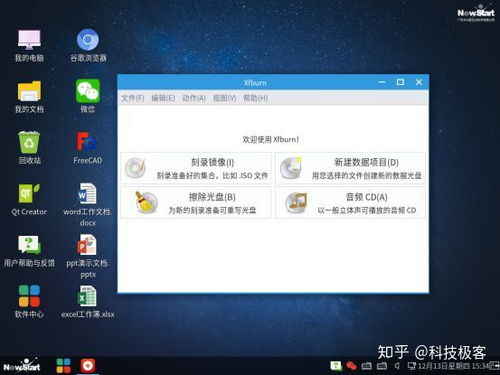Open the 回收站 recycle bin icon
Screen dimensions: 500x375
29,148
